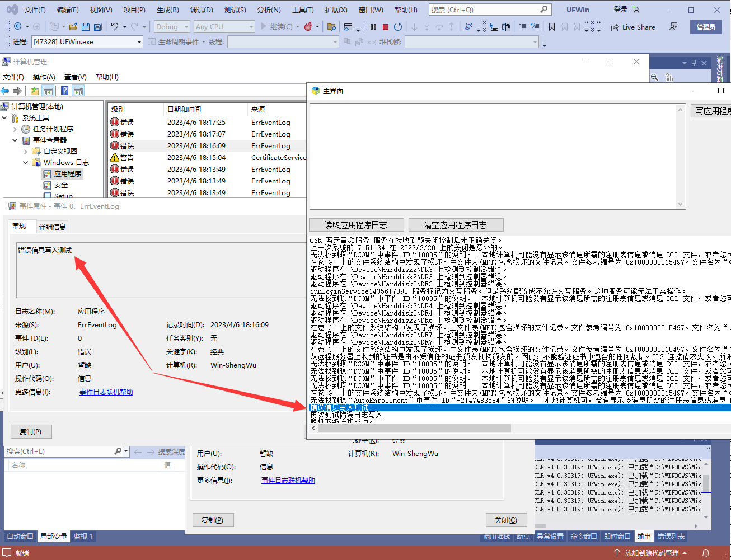Screen dimensions: 731x560
Task: Click warning icon of CertificateService event
Action: point(115,157)
